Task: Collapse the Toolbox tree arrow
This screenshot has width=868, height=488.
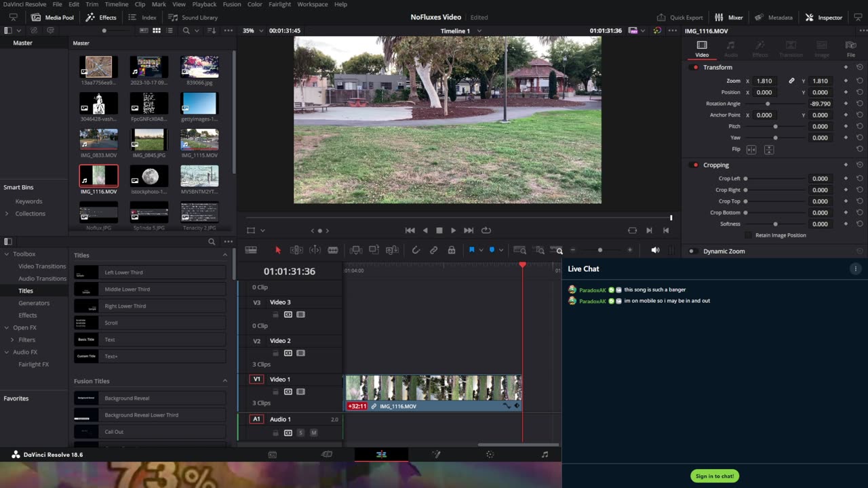Action: 6,254
